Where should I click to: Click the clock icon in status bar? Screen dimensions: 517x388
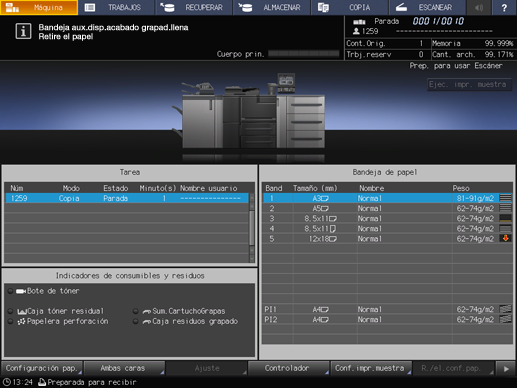click(7, 382)
